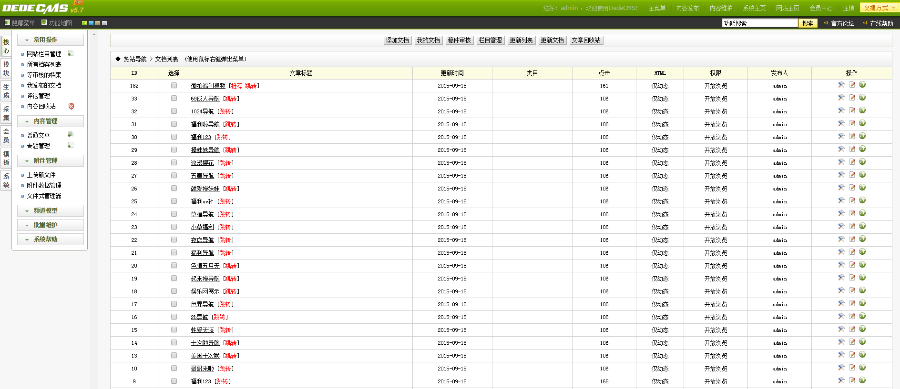Image resolution: width=900 pixels, height=389 pixels.
Task: Open attribute tools icon for row ID 33
Action: click(x=841, y=98)
